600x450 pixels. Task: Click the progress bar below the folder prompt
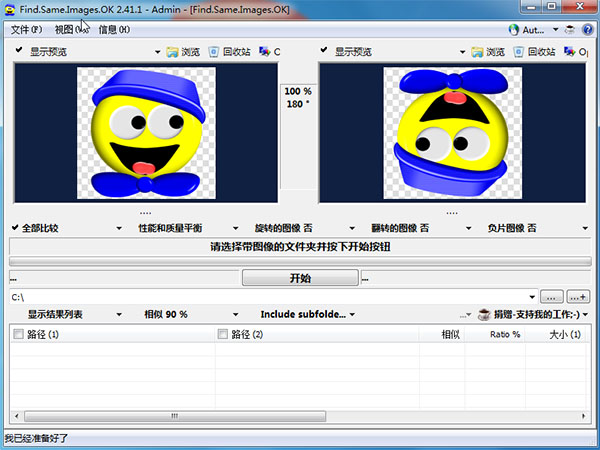(x=300, y=261)
